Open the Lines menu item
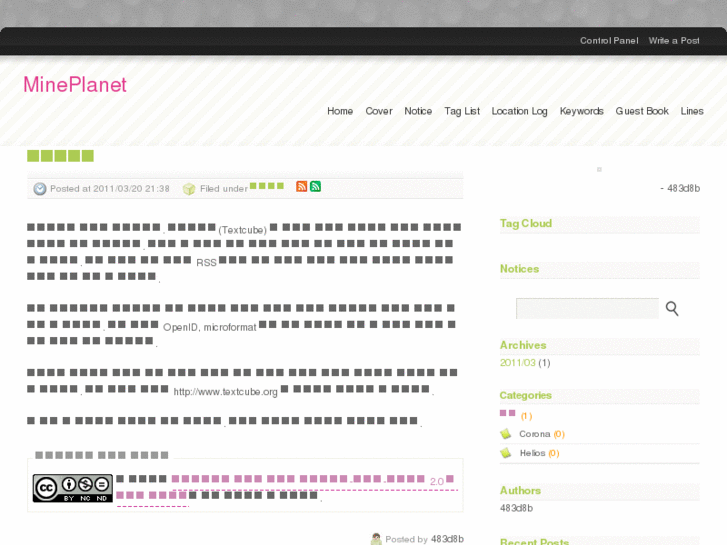The image size is (727, 545). click(692, 111)
